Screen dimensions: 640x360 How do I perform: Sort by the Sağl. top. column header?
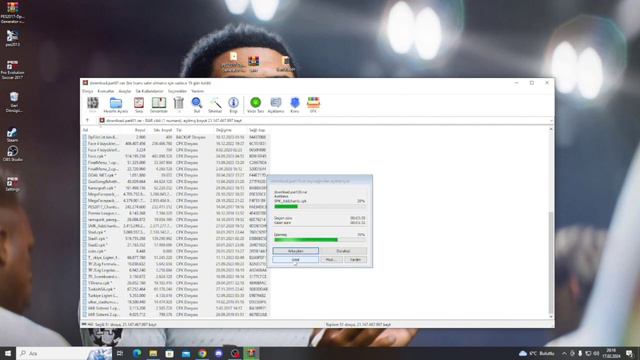coord(258,130)
